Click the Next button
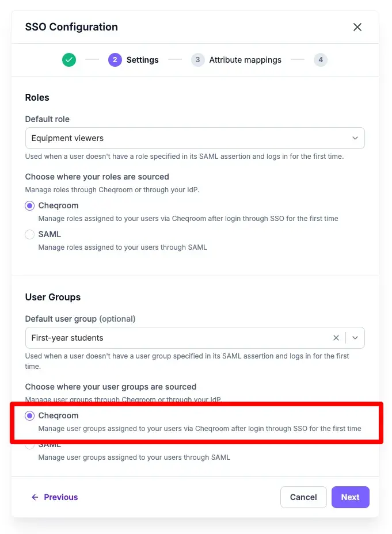Screen dimensions: 392x534 click(x=351, y=497)
